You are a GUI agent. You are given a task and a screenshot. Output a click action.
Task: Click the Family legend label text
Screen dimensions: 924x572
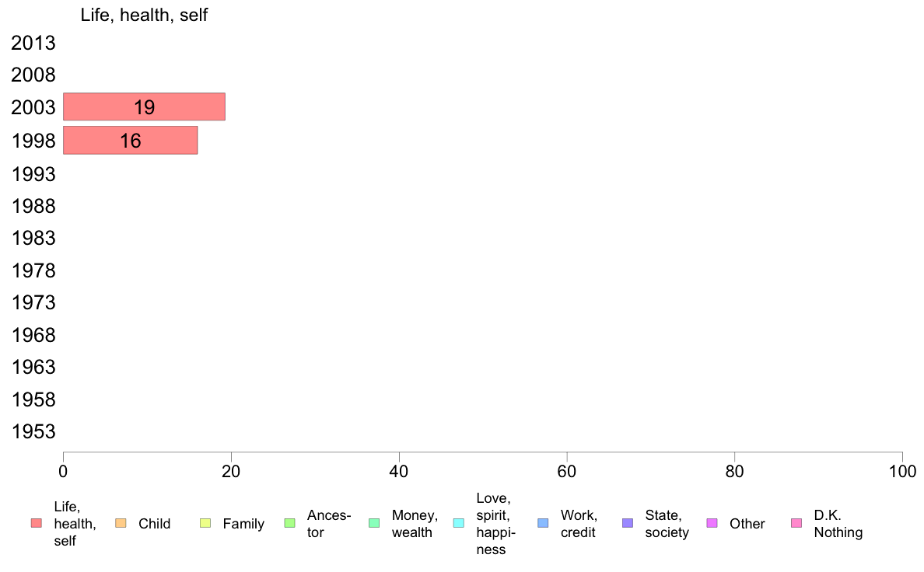pyautogui.click(x=243, y=524)
